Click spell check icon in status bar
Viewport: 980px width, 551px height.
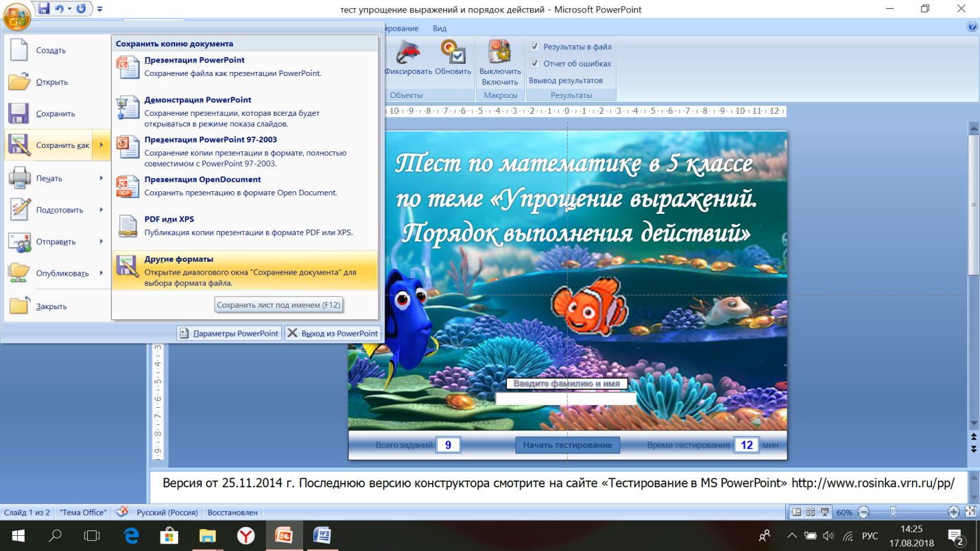(x=121, y=512)
